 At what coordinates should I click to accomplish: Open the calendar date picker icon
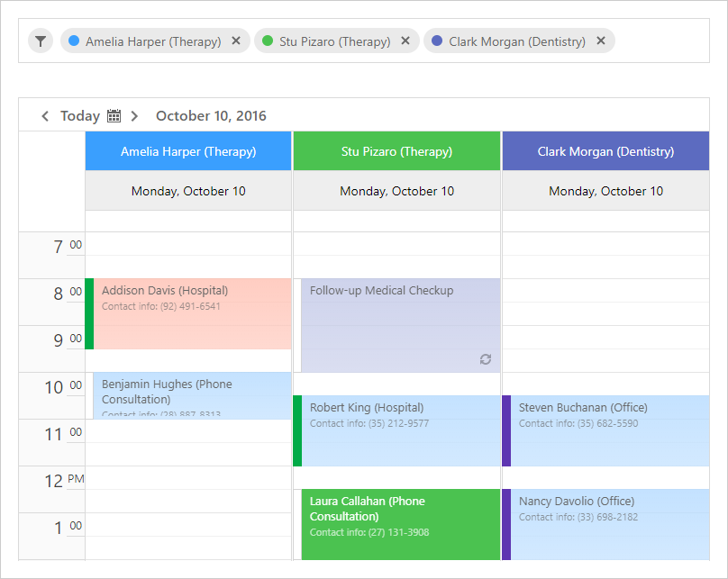coord(114,116)
